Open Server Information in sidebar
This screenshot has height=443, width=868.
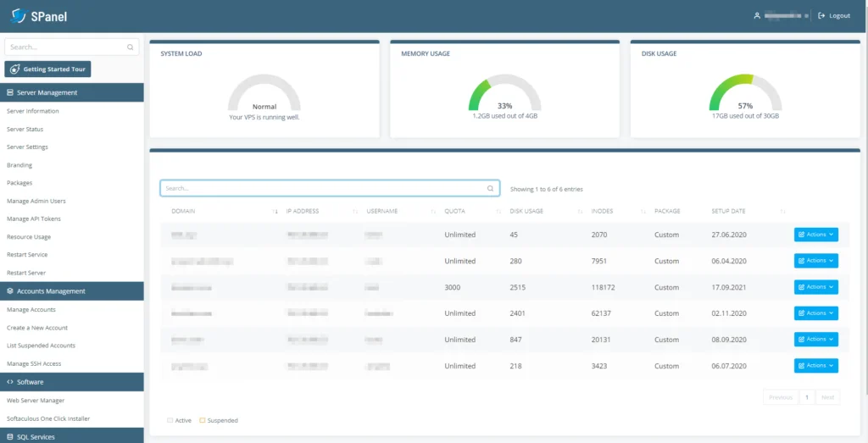[x=33, y=111]
